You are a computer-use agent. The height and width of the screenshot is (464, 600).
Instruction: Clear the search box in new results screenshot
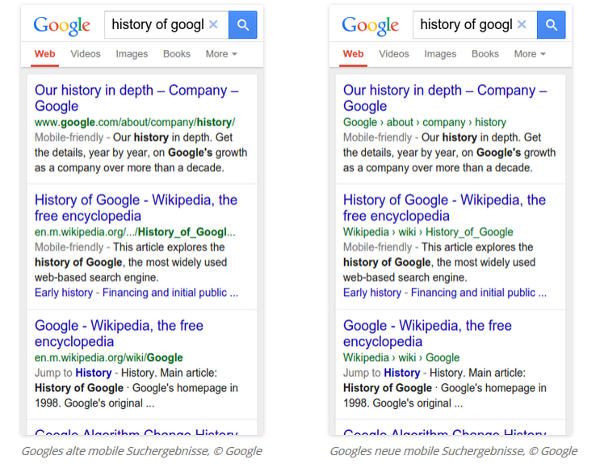(x=522, y=24)
